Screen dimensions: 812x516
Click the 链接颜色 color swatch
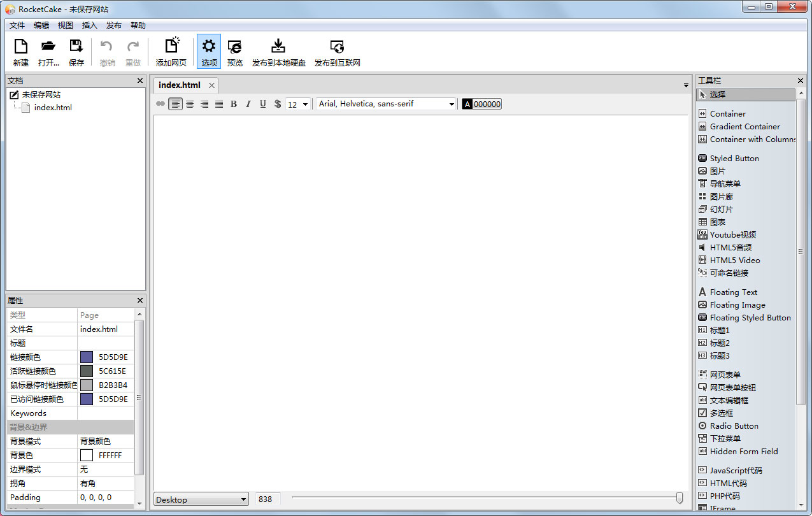[x=87, y=357]
